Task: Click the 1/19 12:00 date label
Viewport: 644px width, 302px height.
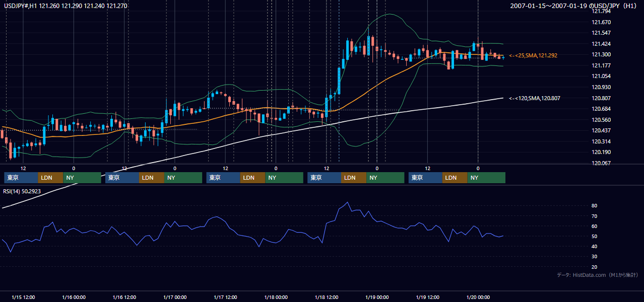Action: click(427, 297)
